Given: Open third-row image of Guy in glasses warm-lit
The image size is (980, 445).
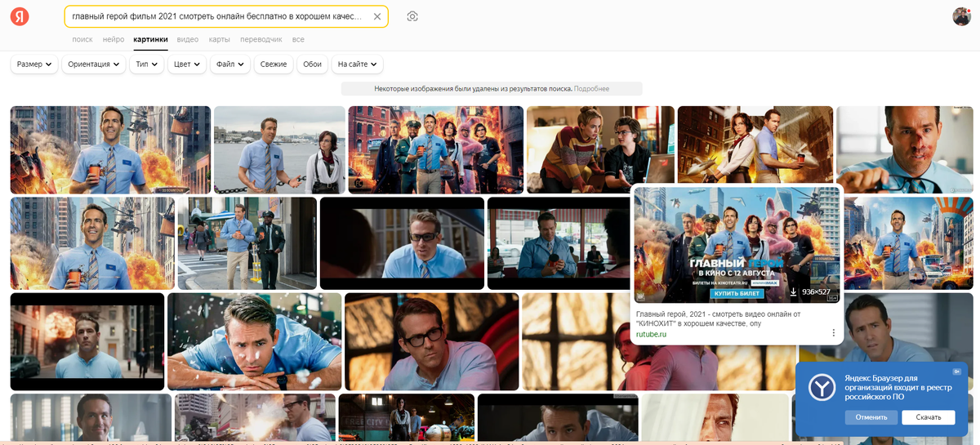Looking at the screenshot, I should (x=431, y=341).
